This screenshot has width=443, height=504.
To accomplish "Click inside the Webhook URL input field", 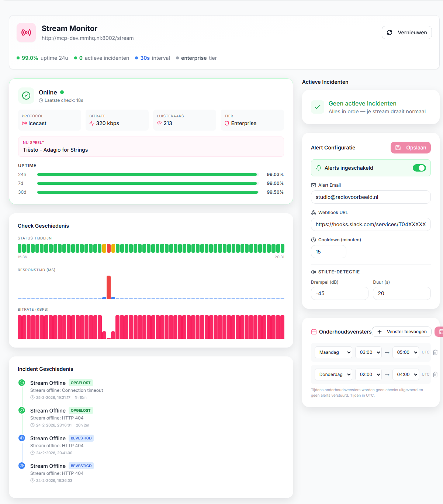I will click(x=370, y=224).
